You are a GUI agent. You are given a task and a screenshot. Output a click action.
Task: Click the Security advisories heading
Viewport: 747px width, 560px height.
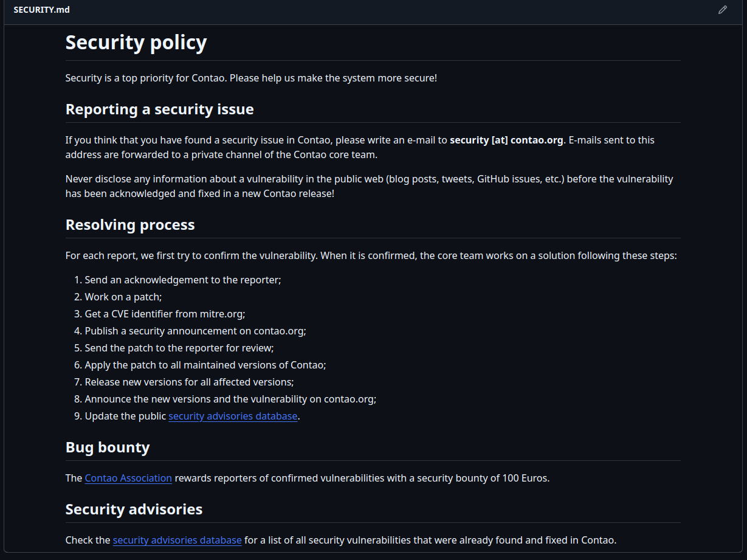click(x=134, y=510)
